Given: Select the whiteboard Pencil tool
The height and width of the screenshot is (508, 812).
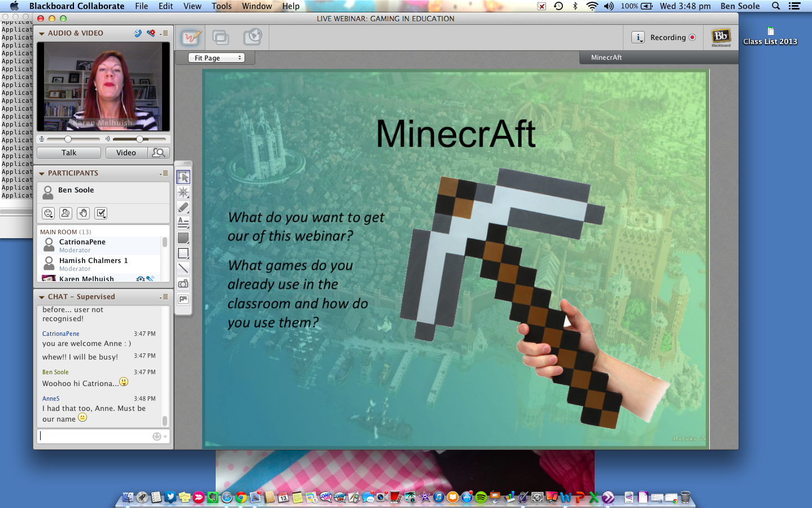Looking at the screenshot, I should tap(184, 207).
